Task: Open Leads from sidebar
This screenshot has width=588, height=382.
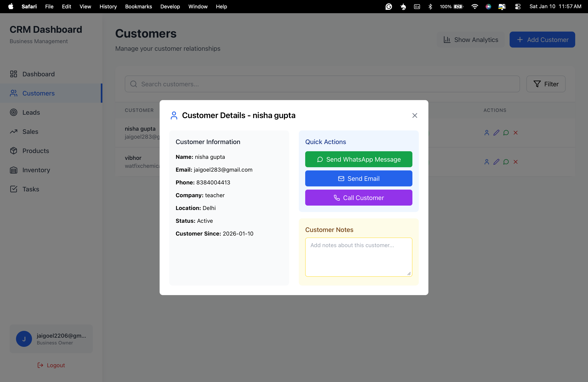Action: [31, 112]
